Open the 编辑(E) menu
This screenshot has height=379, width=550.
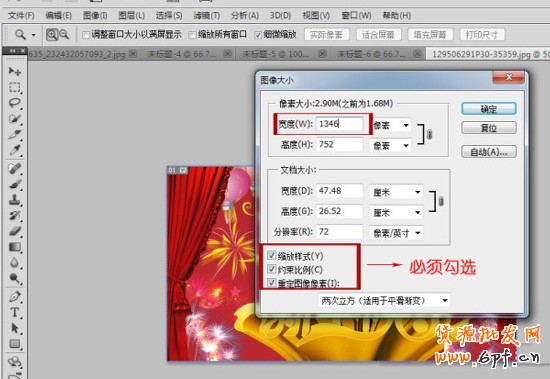coord(59,15)
